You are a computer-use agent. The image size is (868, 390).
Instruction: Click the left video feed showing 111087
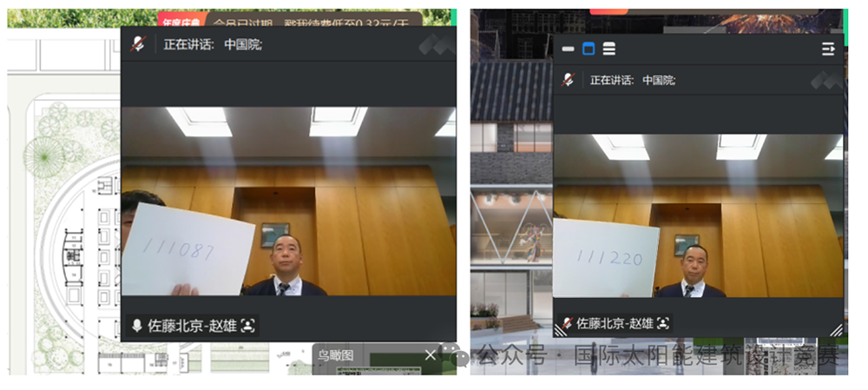click(288, 202)
